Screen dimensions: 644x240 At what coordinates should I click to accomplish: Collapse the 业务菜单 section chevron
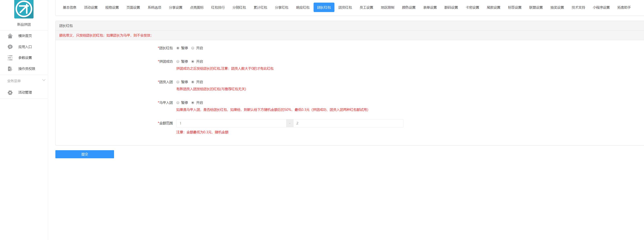coord(44,80)
